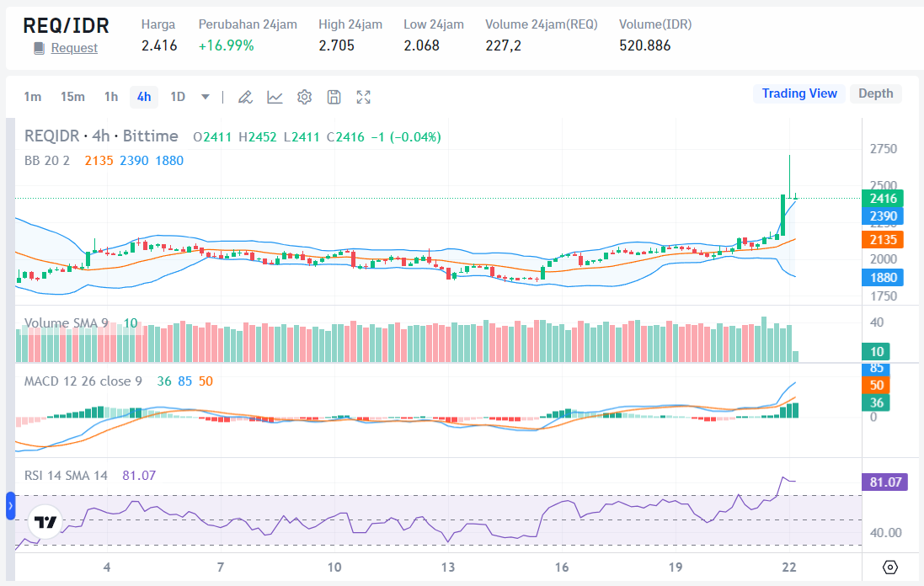Image resolution: width=924 pixels, height=586 pixels.
Task: Switch to the 1D timeframe
Action: 178,97
